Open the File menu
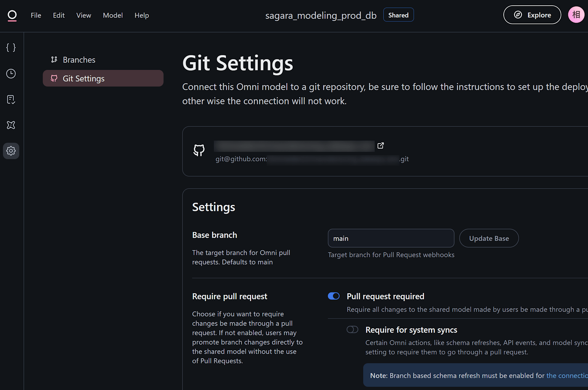Image resolution: width=588 pixels, height=390 pixels. click(36, 15)
